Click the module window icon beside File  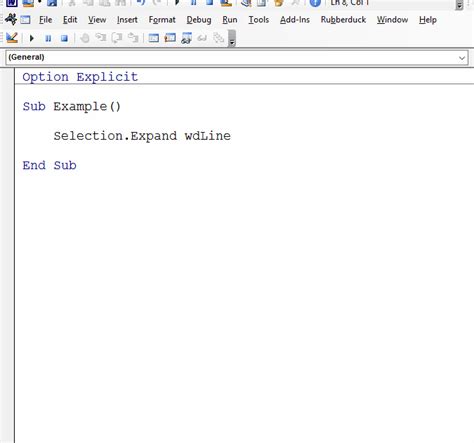click(x=25, y=20)
